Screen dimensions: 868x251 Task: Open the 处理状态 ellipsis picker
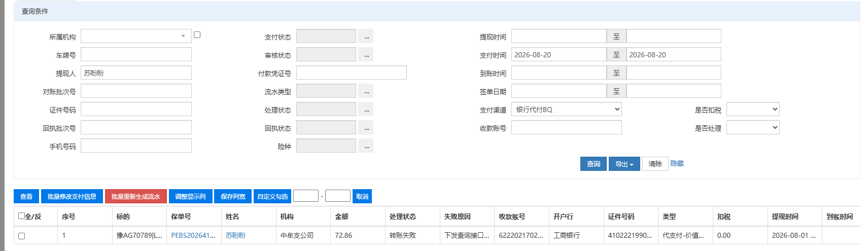tap(366, 110)
